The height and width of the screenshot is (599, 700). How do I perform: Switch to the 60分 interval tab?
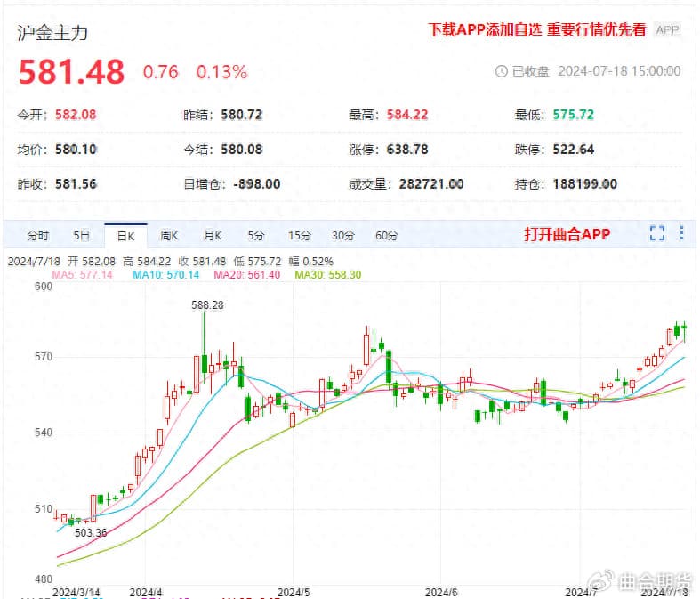(387, 235)
